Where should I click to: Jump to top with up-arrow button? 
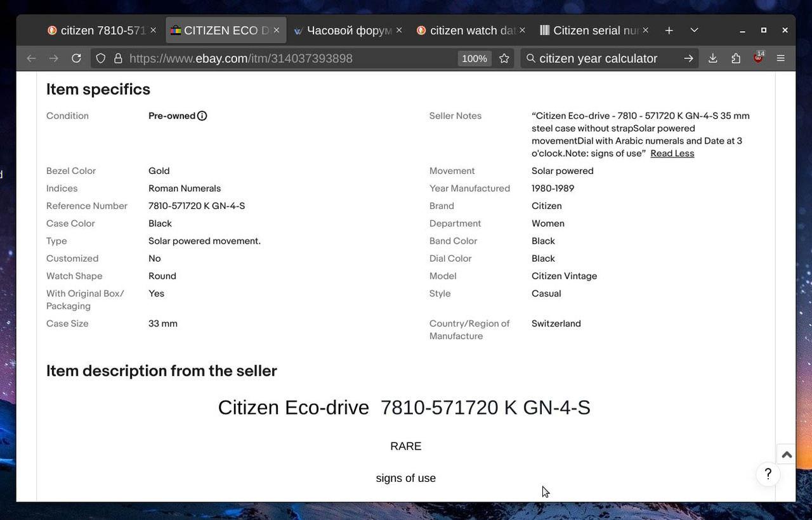click(787, 455)
